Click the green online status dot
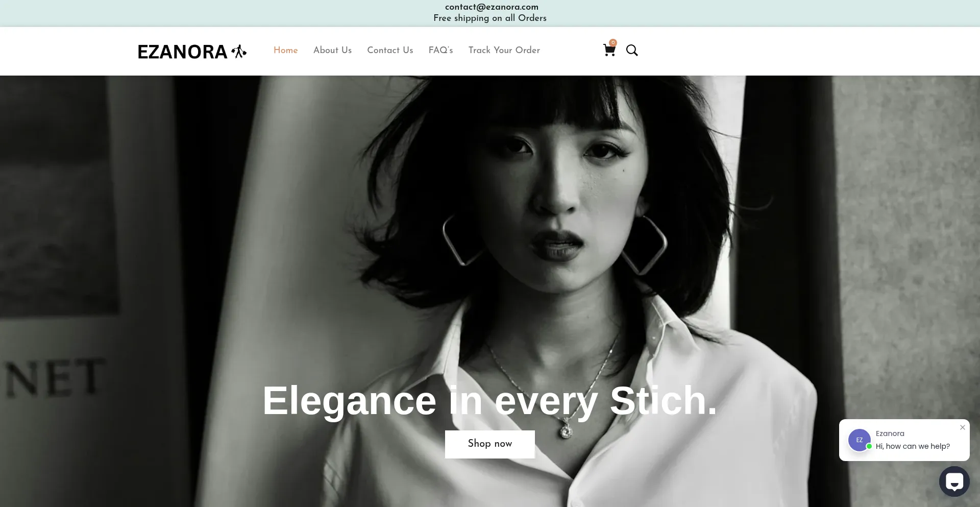This screenshot has height=507, width=980. (869, 446)
